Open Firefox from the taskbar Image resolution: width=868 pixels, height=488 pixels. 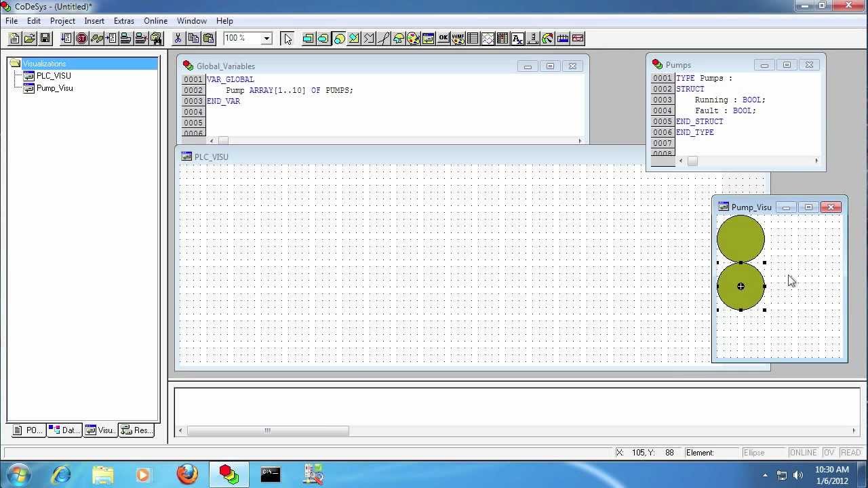pos(187,474)
